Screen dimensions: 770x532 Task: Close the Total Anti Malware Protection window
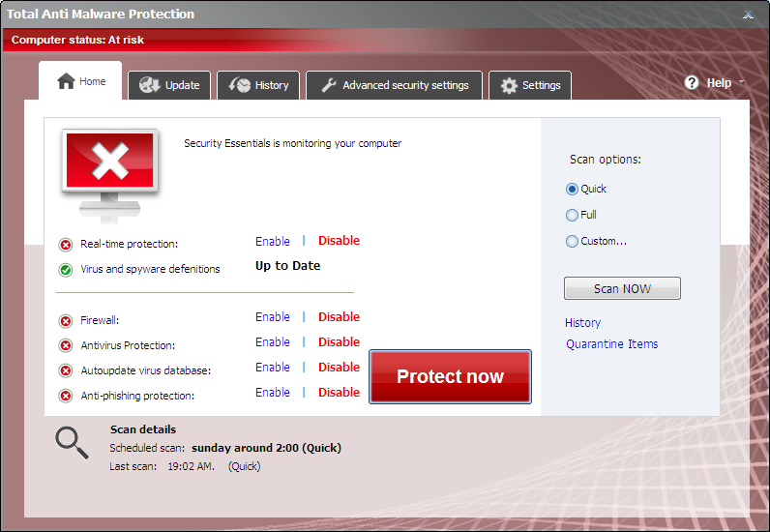click(748, 15)
